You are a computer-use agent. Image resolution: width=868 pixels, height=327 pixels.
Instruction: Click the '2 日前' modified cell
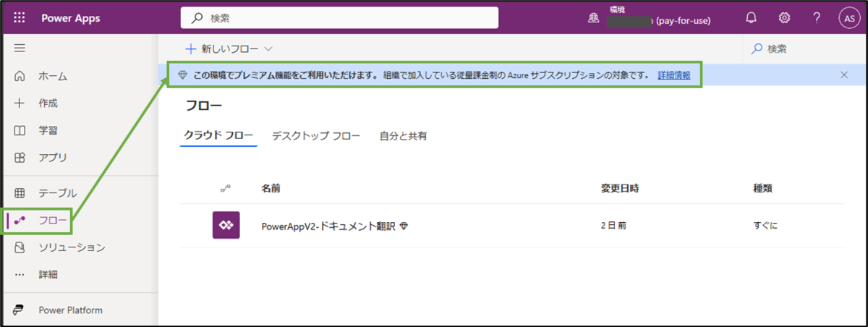point(613,226)
